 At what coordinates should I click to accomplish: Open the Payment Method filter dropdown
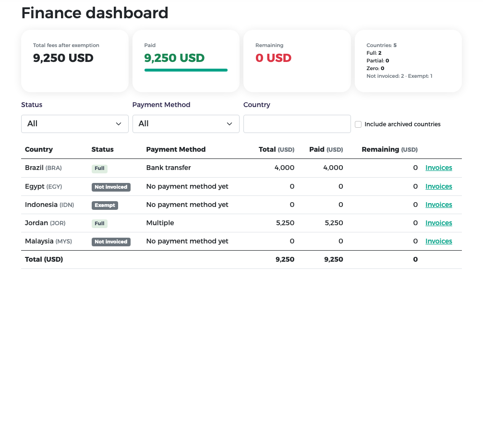coord(186,124)
